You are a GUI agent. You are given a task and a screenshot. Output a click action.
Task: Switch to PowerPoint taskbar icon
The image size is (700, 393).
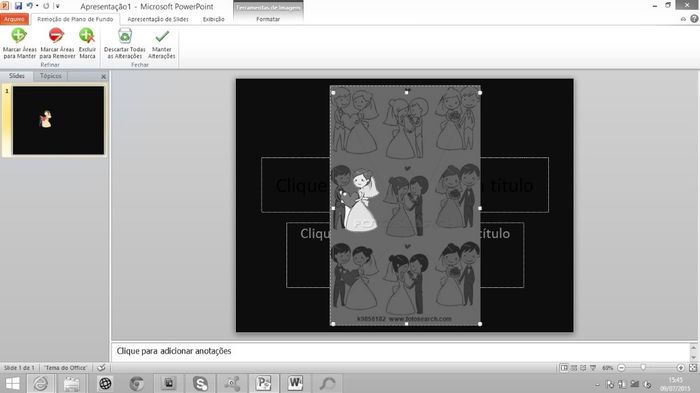pyautogui.click(x=263, y=384)
